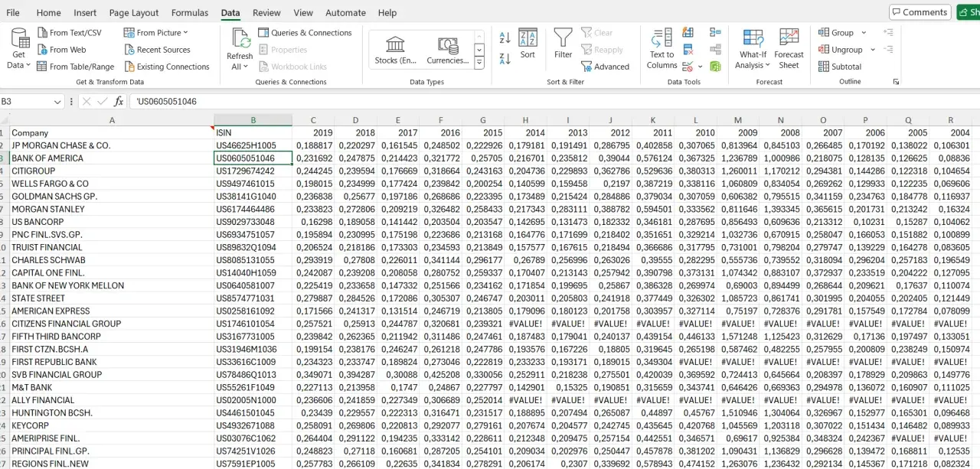Select the ALLY FINANCIAL cell
Viewport: 980px width, 469px height.
pos(112,400)
